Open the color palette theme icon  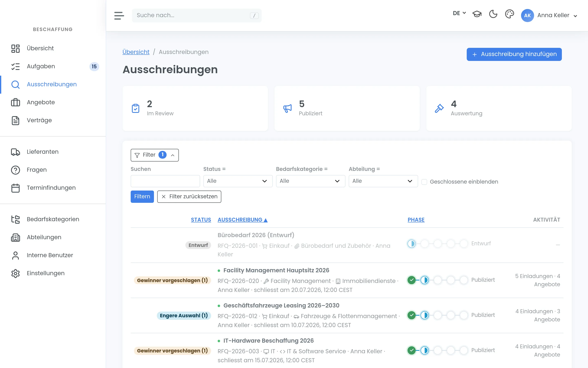509,14
